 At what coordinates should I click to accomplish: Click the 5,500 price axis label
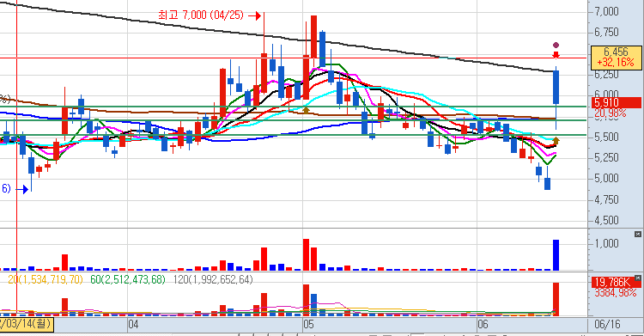[606, 137]
